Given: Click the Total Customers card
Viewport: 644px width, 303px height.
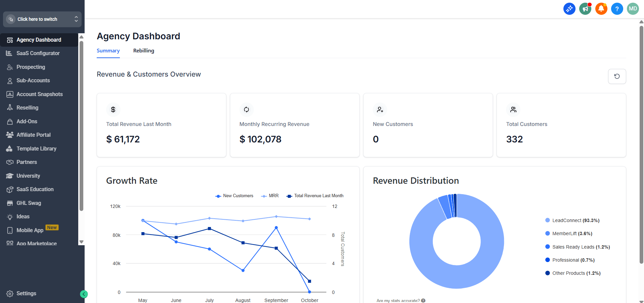Looking at the screenshot, I should [x=561, y=125].
